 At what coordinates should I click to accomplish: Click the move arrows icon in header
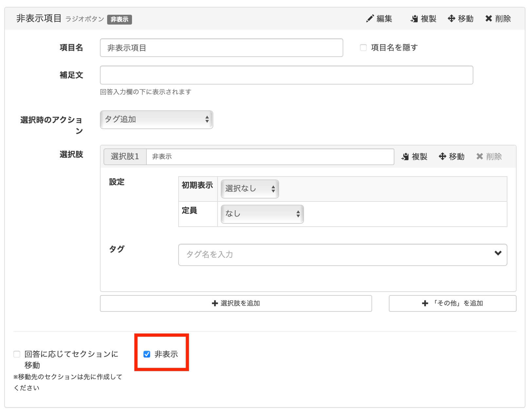pyautogui.click(x=451, y=19)
